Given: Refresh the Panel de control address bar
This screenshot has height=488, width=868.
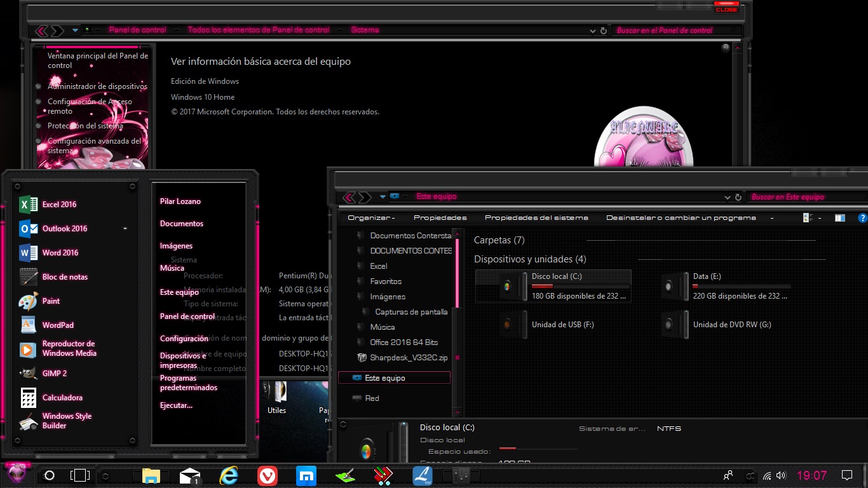Looking at the screenshot, I should 603,30.
